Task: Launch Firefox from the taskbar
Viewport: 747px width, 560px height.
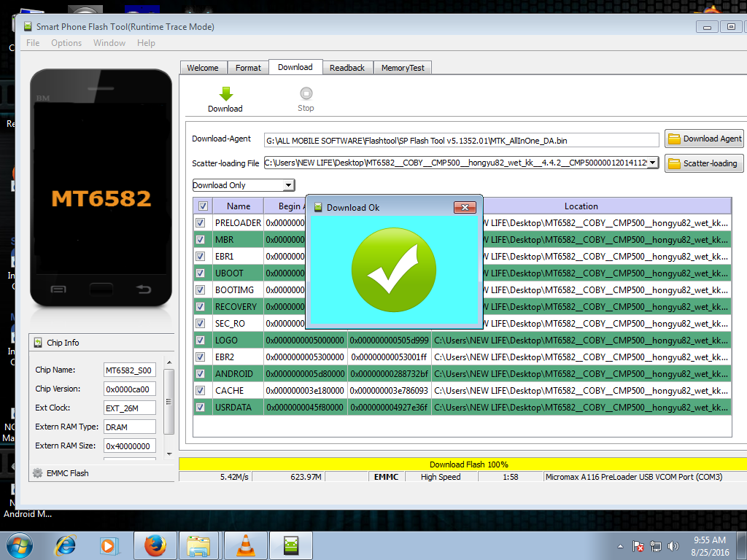Action: [x=155, y=545]
